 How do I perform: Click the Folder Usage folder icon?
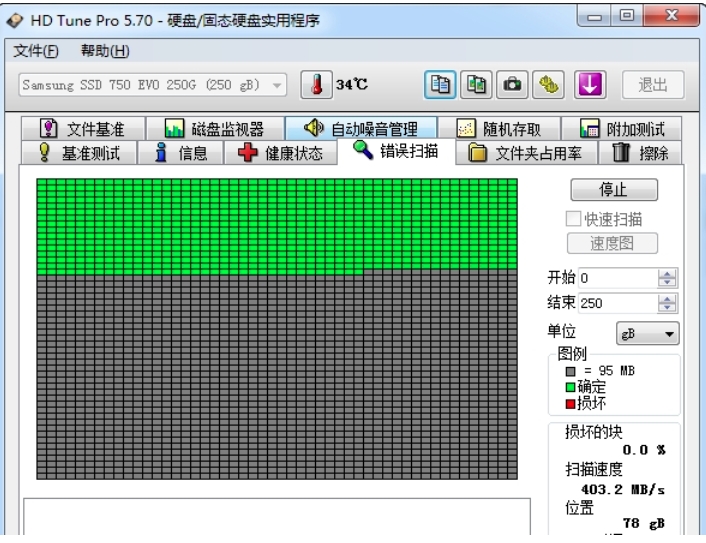point(477,153)
